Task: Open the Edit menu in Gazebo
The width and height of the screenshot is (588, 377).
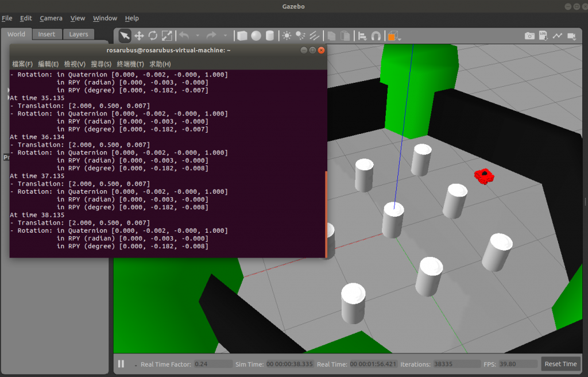Action: point(26,18)
